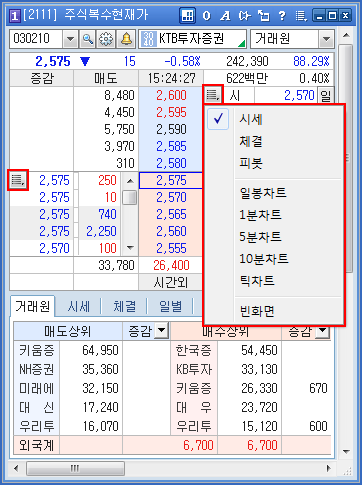
Task: Click the ask price 2,600
Action: 171,95
